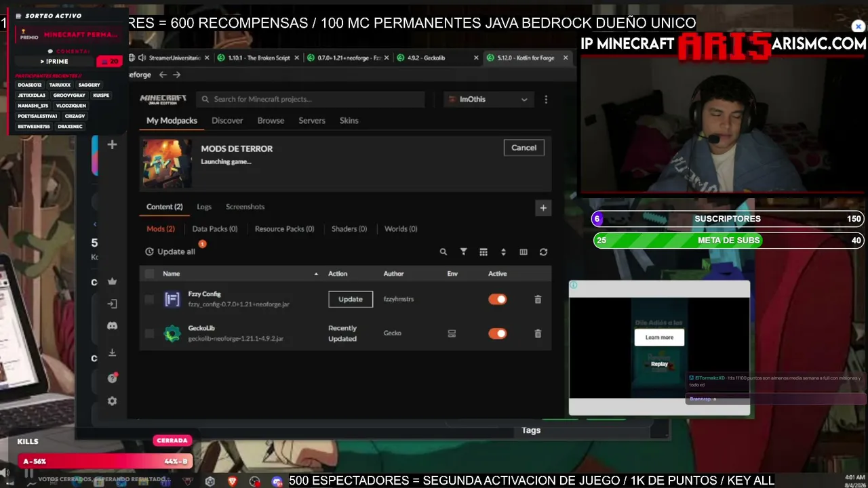Screen dimensions: 868x488
Task: Disable the Fzzy Config active toggle
Action: click(x=497, y=299)
